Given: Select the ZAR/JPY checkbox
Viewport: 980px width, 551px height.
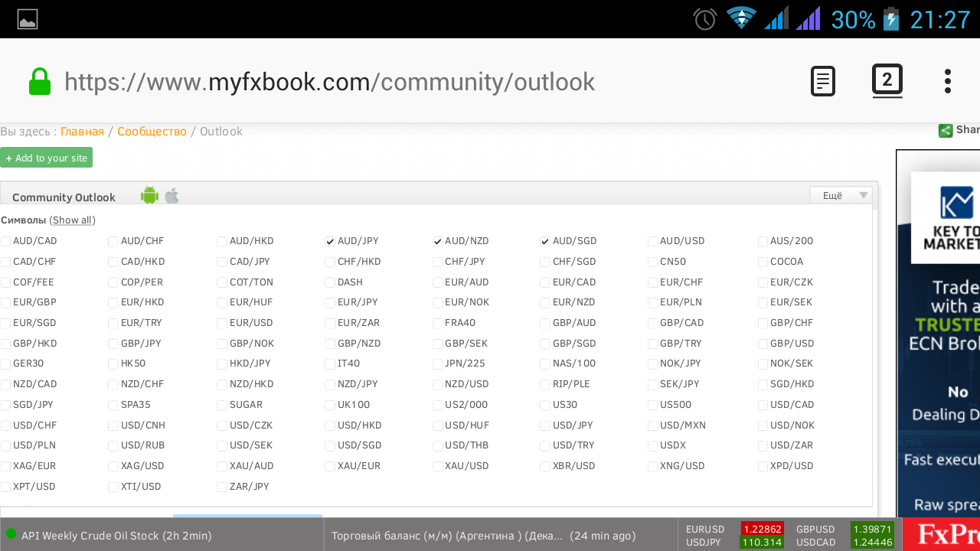Looking at the screenshot, I should [x=222, y=487].
